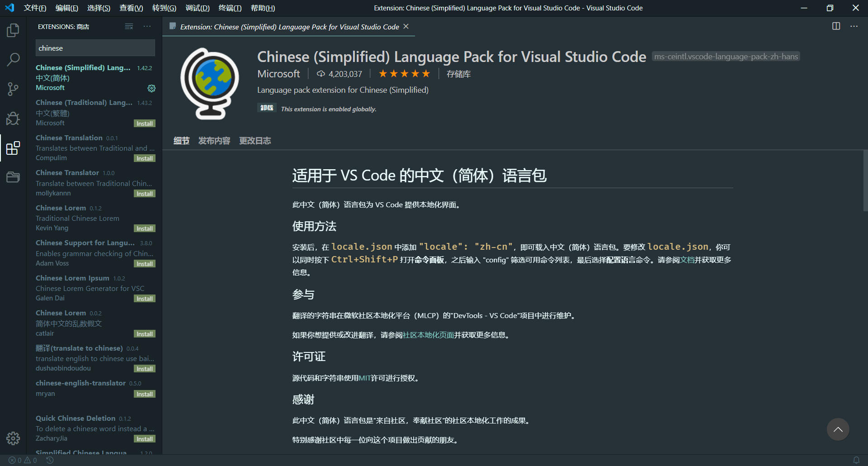Open the 存储库 repository link
Screen dimensions: 868x466
tap(458, 74)
